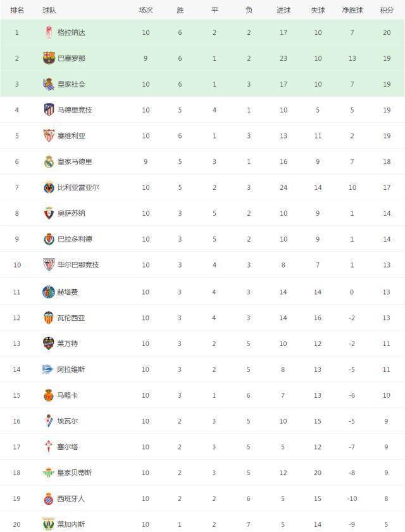Click the Villarreal yellow crest icon
Image resolution: width=405 pixels, height=532 pixels.
pyautogui.click(x=49, y=187)
